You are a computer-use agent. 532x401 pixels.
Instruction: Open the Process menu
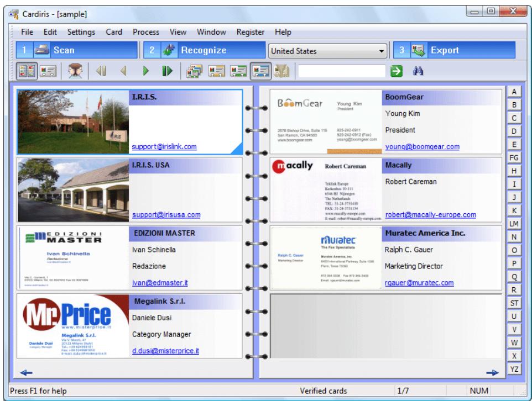pos(146,32)
